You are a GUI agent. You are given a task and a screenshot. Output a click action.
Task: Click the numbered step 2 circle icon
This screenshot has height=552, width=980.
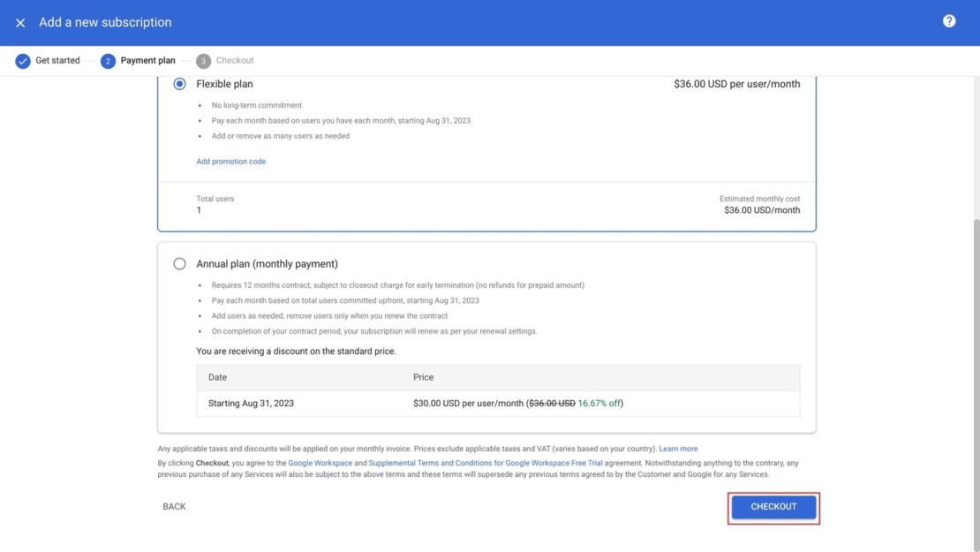click(107, 60)
